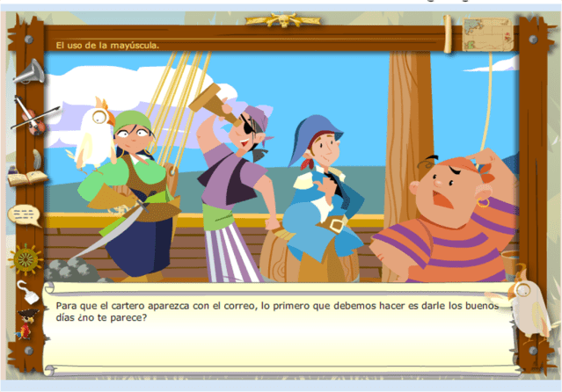Click the megaphone icon in the sidebar

pyautogui.click(x=27, y=73)
